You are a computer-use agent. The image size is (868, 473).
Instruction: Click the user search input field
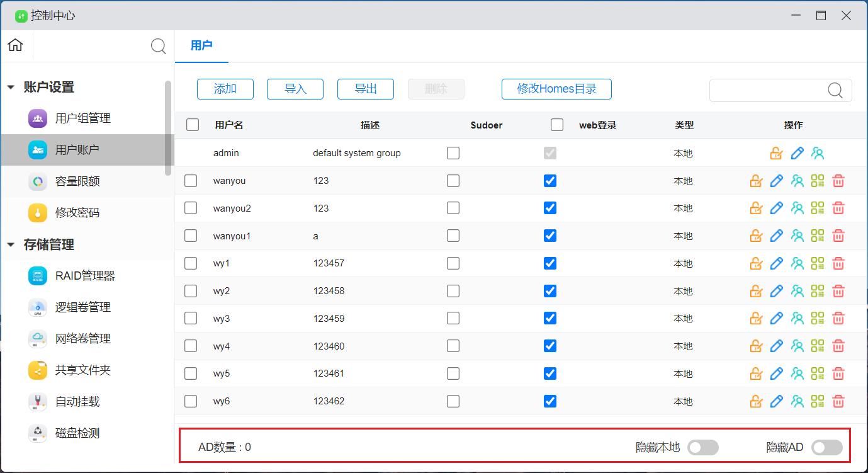pyautogui.click(x=768, y=90)
